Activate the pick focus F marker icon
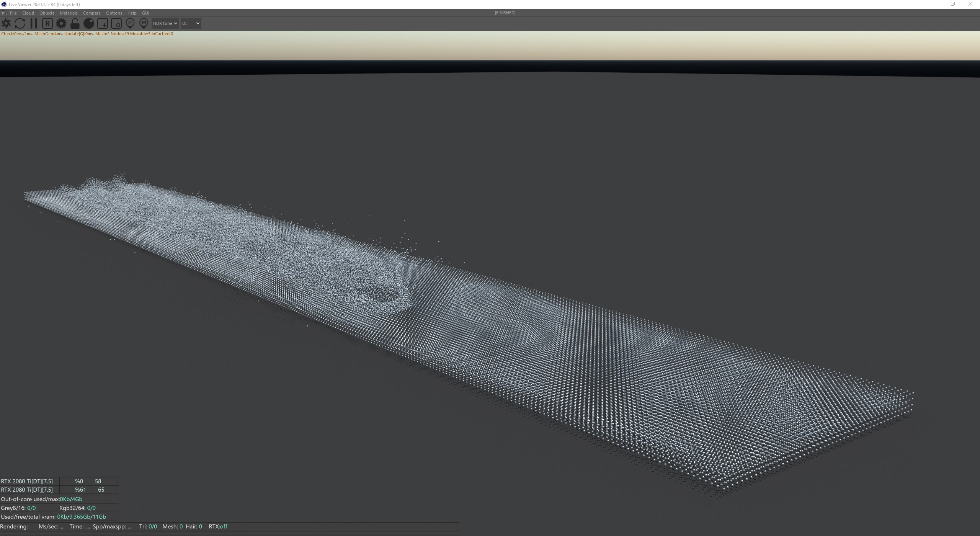 tap(130, 23)
